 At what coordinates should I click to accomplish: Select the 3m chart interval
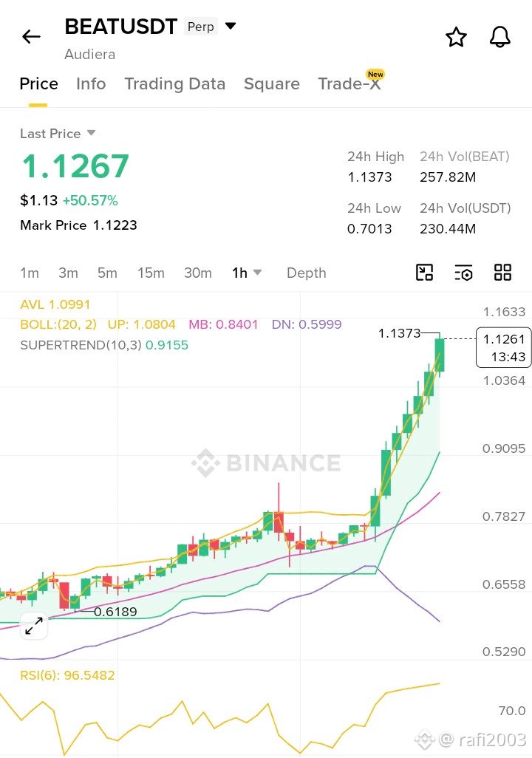pyautogui.click(x=68, y=273)
